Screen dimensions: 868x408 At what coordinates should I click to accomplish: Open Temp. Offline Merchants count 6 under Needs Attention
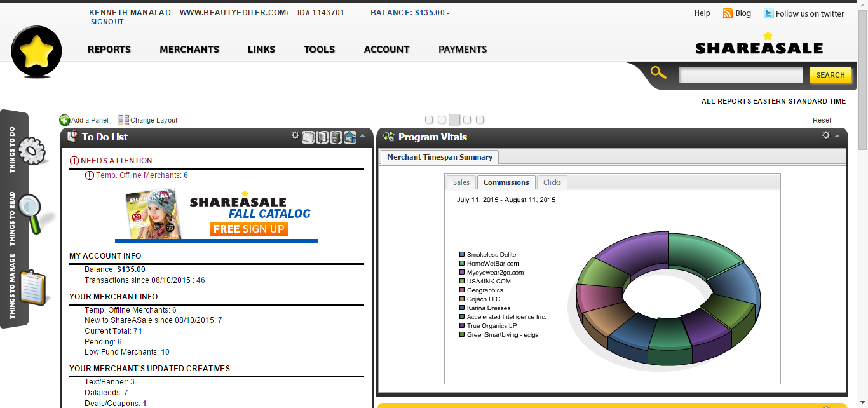pos(186,175)
